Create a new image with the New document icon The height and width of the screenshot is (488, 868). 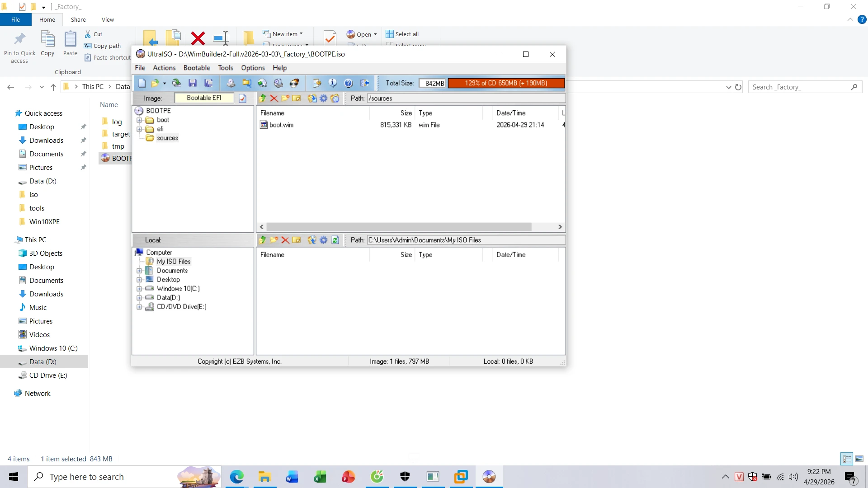point(142,83)
